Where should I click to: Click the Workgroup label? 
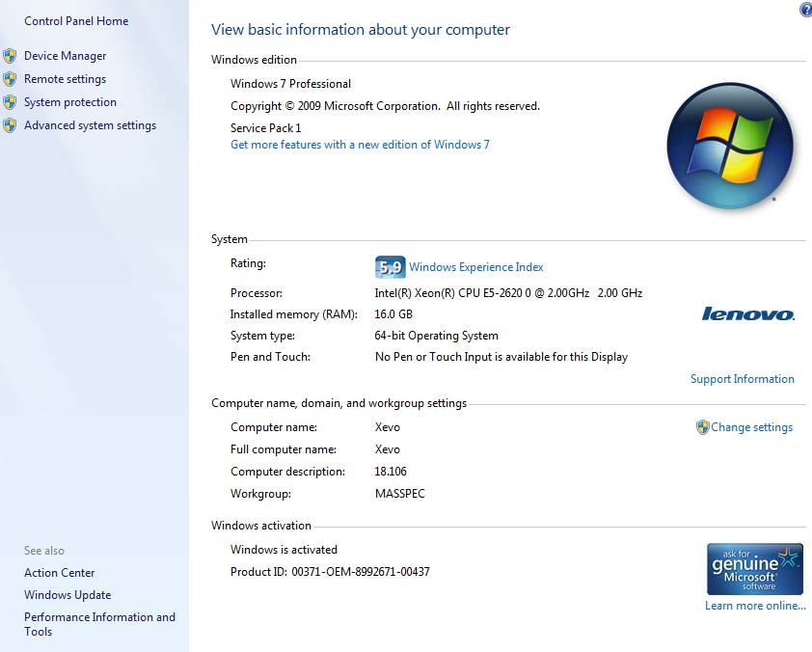pos(260,494)
